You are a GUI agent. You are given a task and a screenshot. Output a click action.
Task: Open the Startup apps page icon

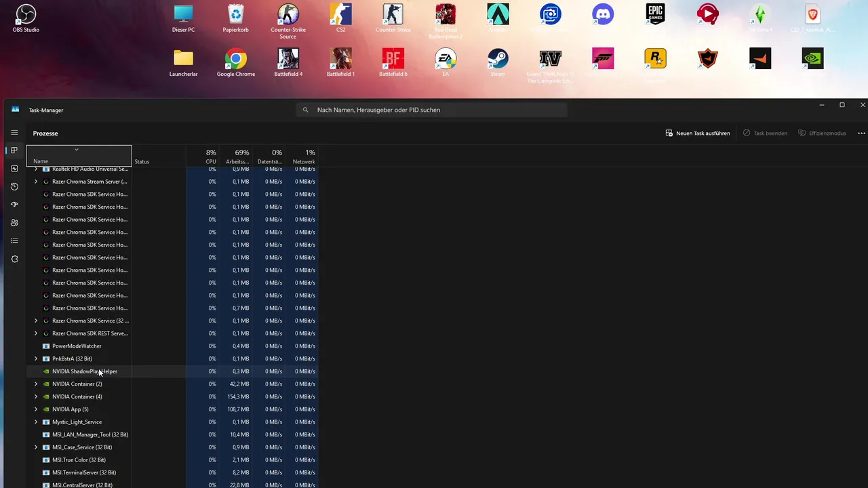(x=14, y=205)
